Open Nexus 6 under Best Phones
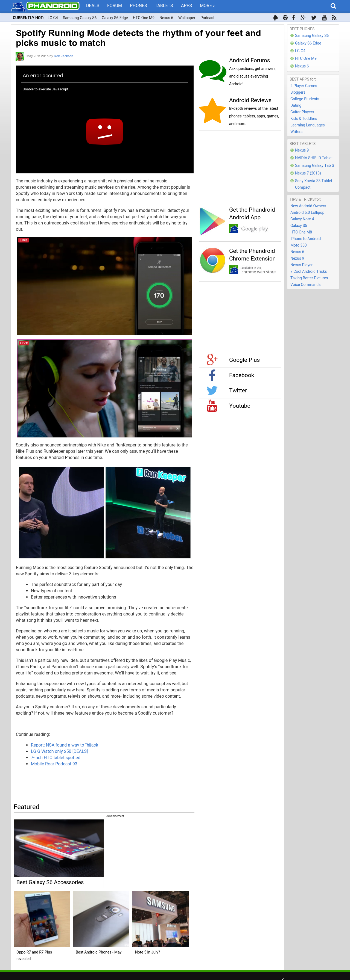This screenshot has height=980, width=350. click(x=302, y=66)
